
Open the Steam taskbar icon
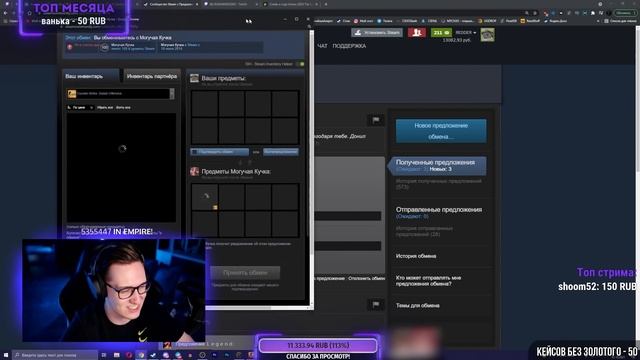tap(153, 355)
